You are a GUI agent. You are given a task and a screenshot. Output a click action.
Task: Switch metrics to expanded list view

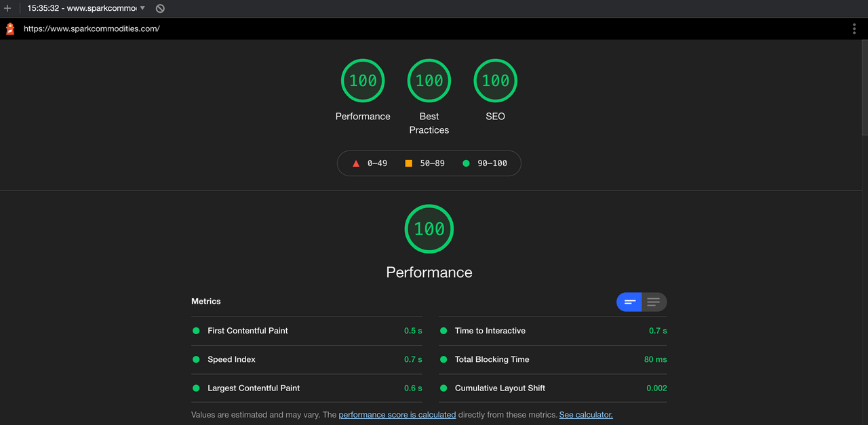pyautogui.click(x=654, y=302)
